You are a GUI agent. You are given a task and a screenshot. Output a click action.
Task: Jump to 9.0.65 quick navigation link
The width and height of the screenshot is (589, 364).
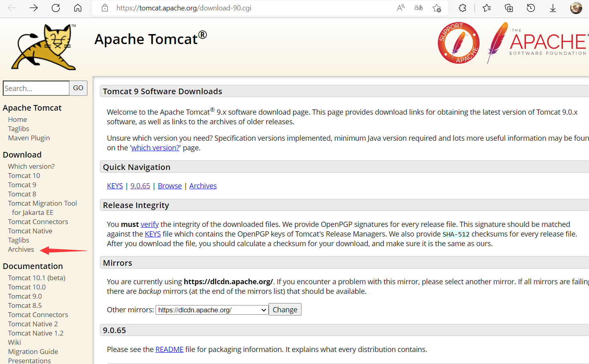(140, 186)
